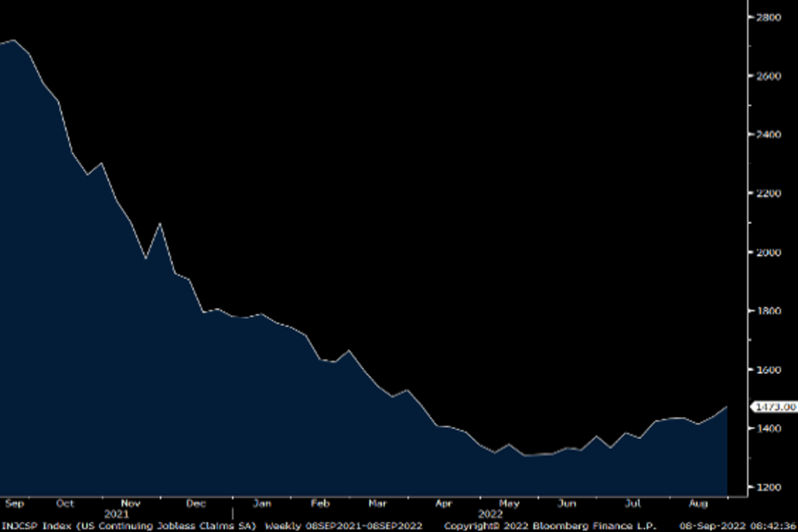
Task: Click the May month label
Action: [509, 503]
